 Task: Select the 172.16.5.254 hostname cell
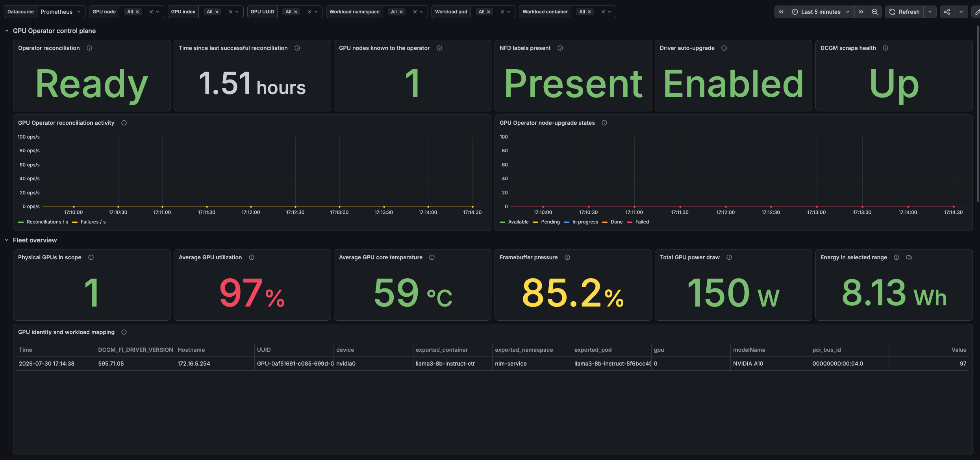[214, 364]
